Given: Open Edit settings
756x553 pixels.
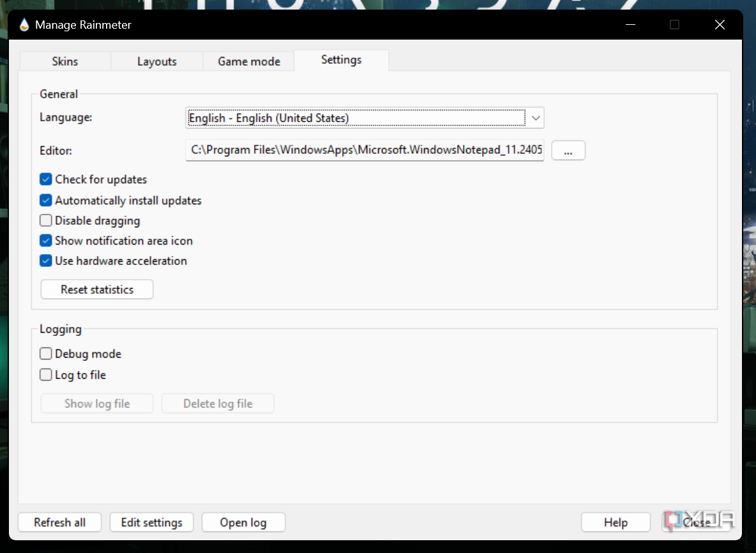Looking at the screenshot, I should tap(151, 522).
